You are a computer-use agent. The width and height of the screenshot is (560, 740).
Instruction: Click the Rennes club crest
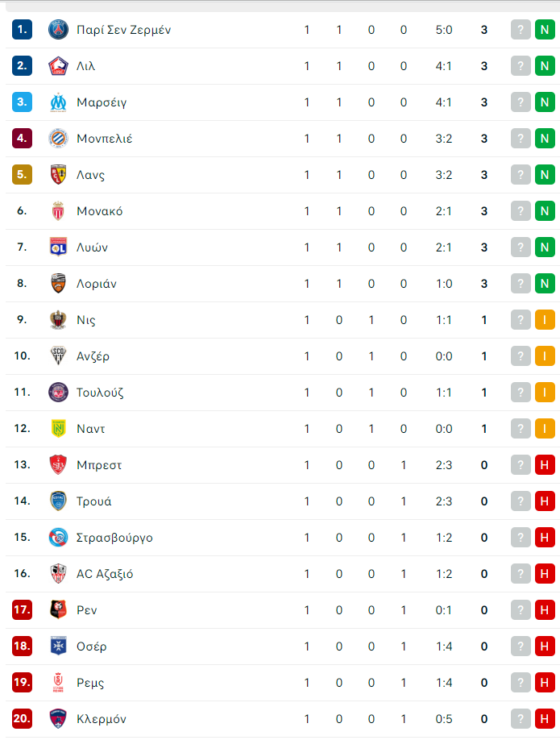pos(58,609)
